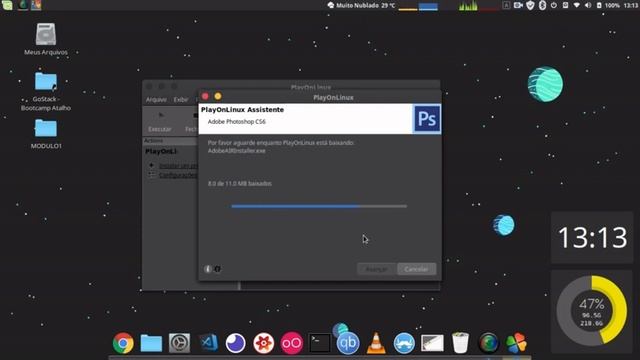Open the image viewer in the dock
Screen dimensions: 640x360
pyautogui.click(x=432, y=343)
